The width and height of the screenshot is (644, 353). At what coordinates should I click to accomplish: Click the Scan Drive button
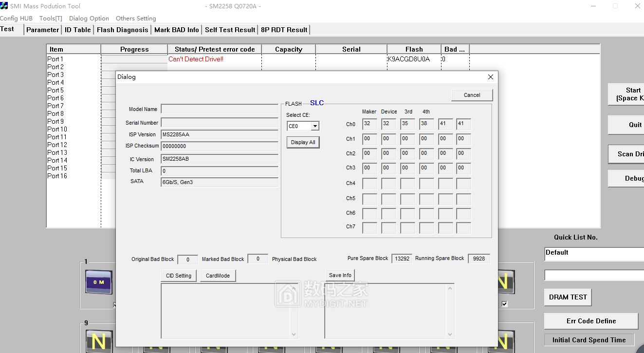pos(627,154)
